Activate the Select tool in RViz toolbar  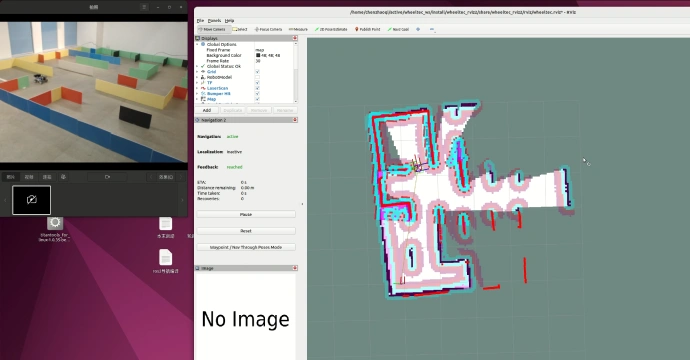240,29
